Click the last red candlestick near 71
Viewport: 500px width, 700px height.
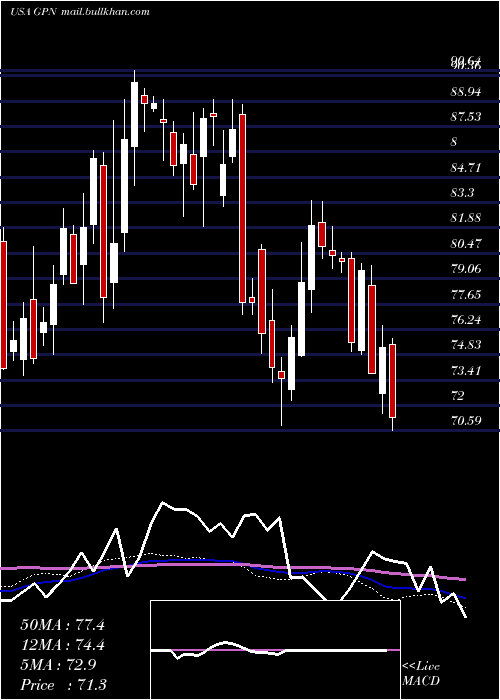click(x=392, y=381)
